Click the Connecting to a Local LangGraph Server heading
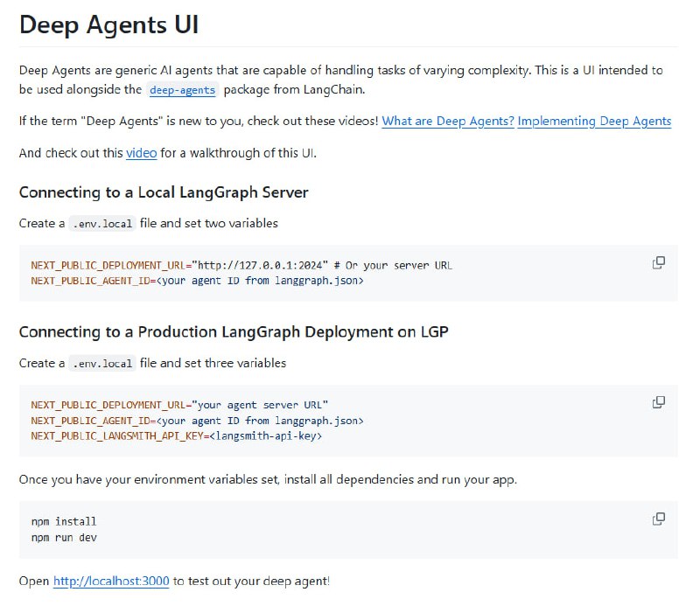Image resolution: width=700 pixels, height=606 pixels. (164, 192)
